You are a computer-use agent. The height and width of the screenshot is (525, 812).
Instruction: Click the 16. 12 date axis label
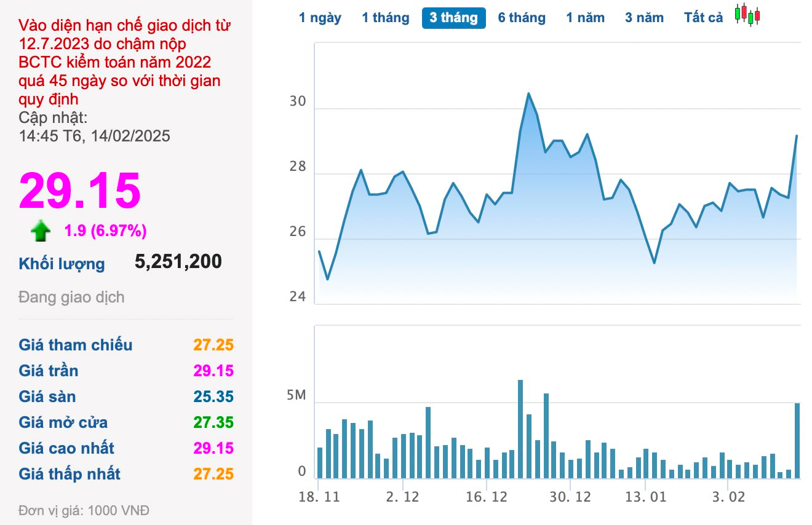(x=486, y=497)
